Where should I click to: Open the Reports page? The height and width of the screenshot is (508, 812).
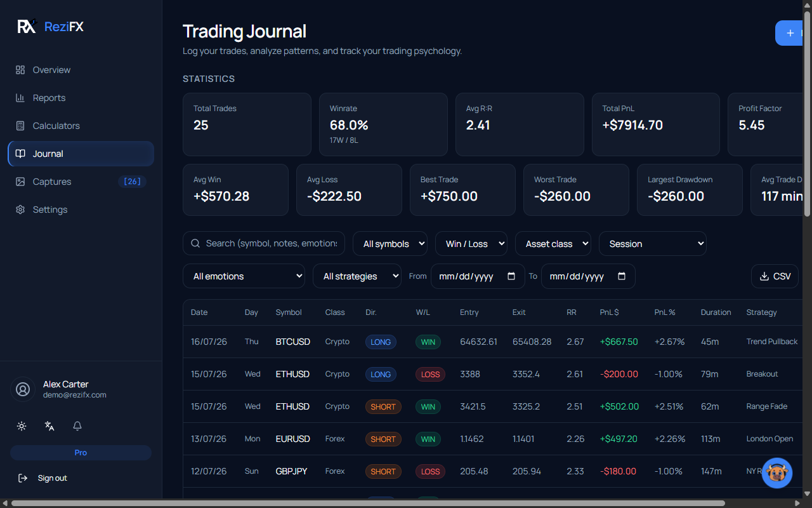point(81,98)
